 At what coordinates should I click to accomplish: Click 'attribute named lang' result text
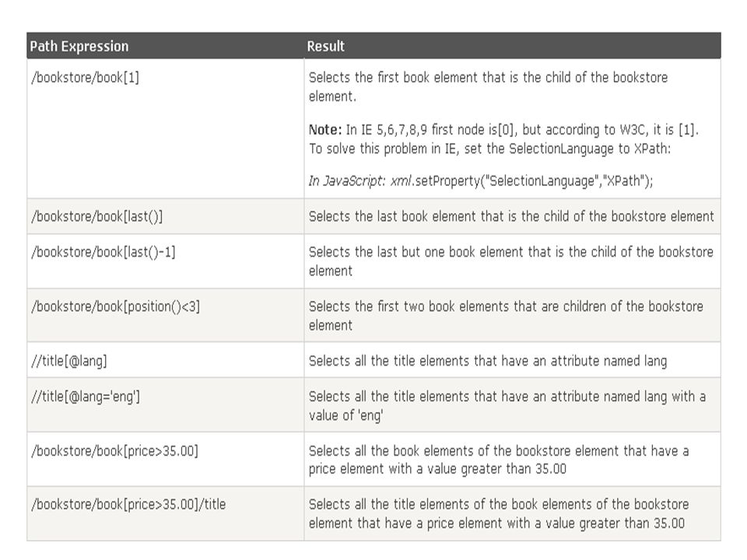[x=488, y=361]
